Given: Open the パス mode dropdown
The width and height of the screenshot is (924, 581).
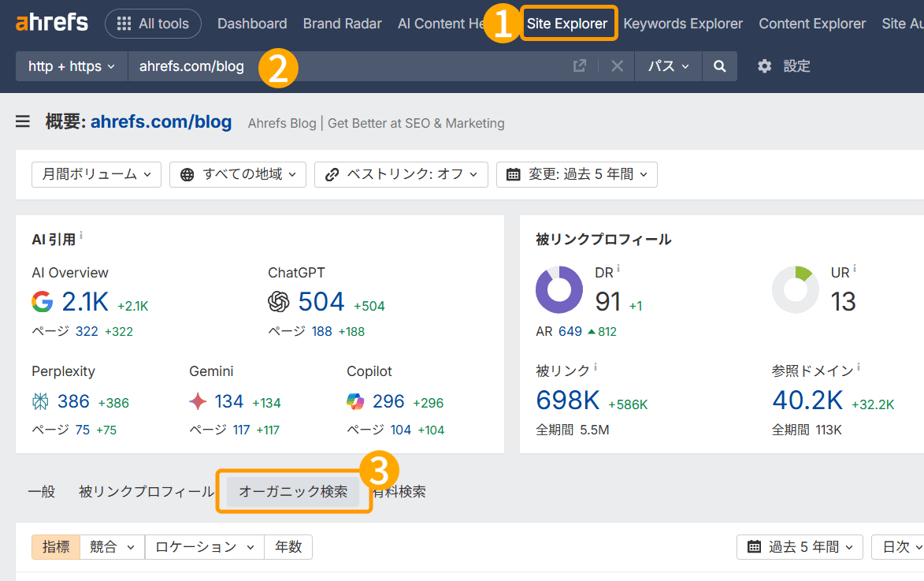Looking at the screenshot, I should (x=667, y=66).
